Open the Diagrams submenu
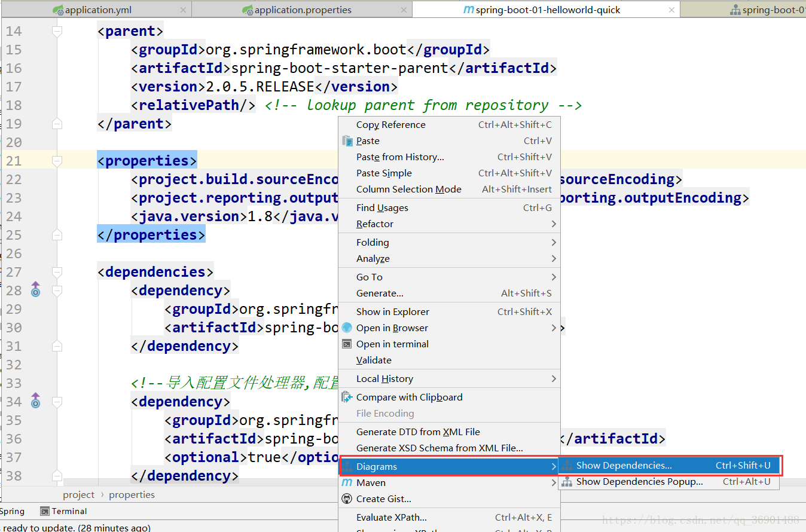 (449, 467)
